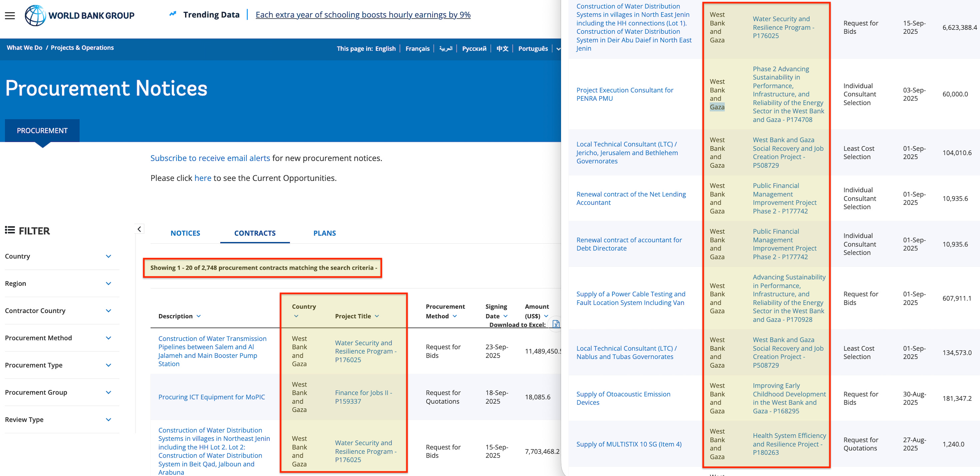Switch to the NOTICES tab
This screenshot has width=980, height=476.
(x=185, y=233)
